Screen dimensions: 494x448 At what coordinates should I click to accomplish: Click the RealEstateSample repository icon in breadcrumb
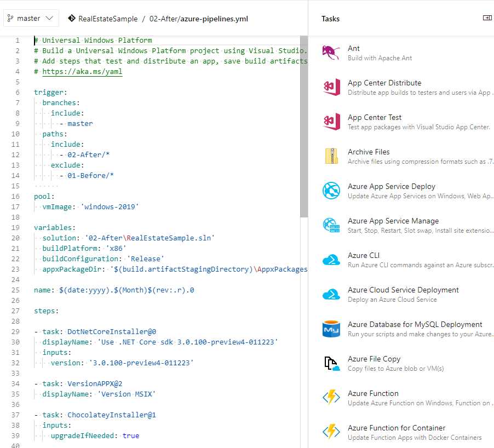[x=71, y=18]
